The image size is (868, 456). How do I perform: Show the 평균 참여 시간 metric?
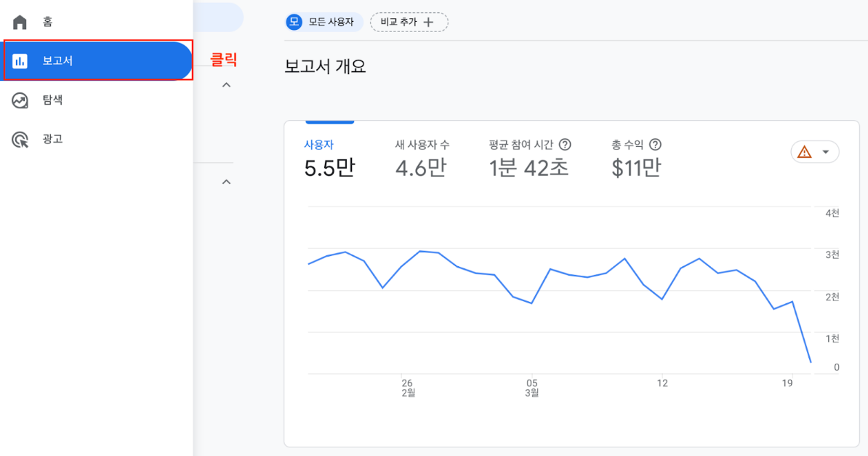tap(529, 159)
